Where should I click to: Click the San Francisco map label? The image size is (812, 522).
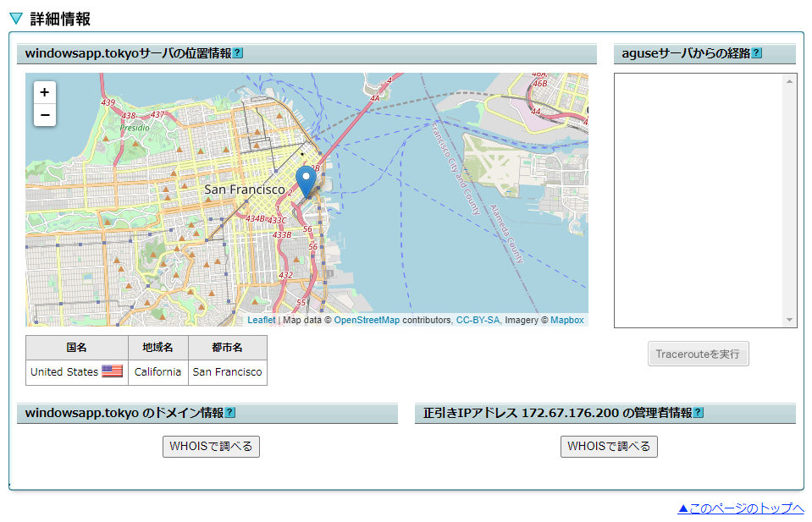(245, 190)
